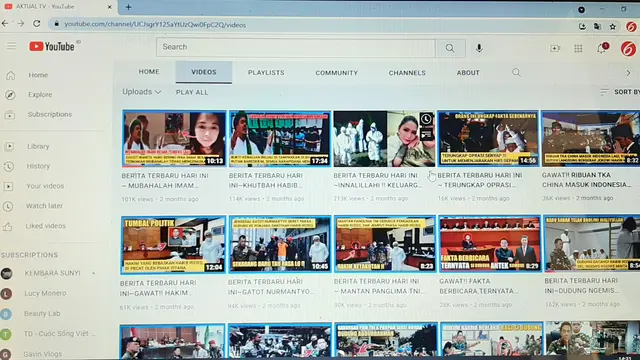Click the browser address bar URL

(x=155, y=25)
